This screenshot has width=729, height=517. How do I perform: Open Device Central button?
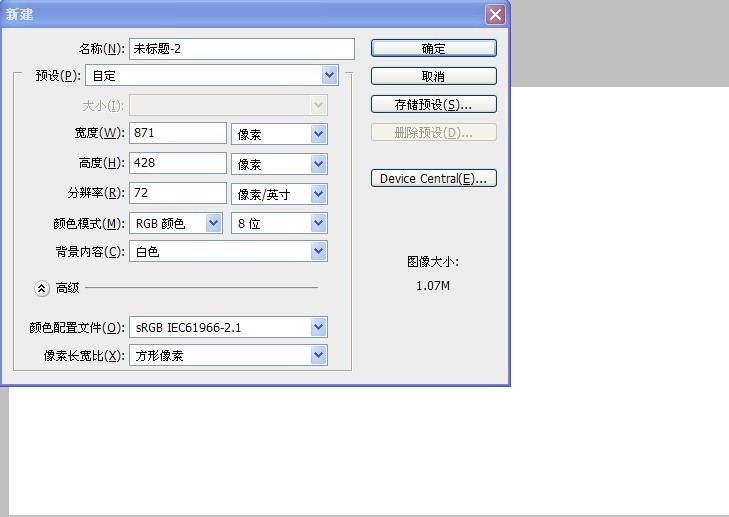433,179
